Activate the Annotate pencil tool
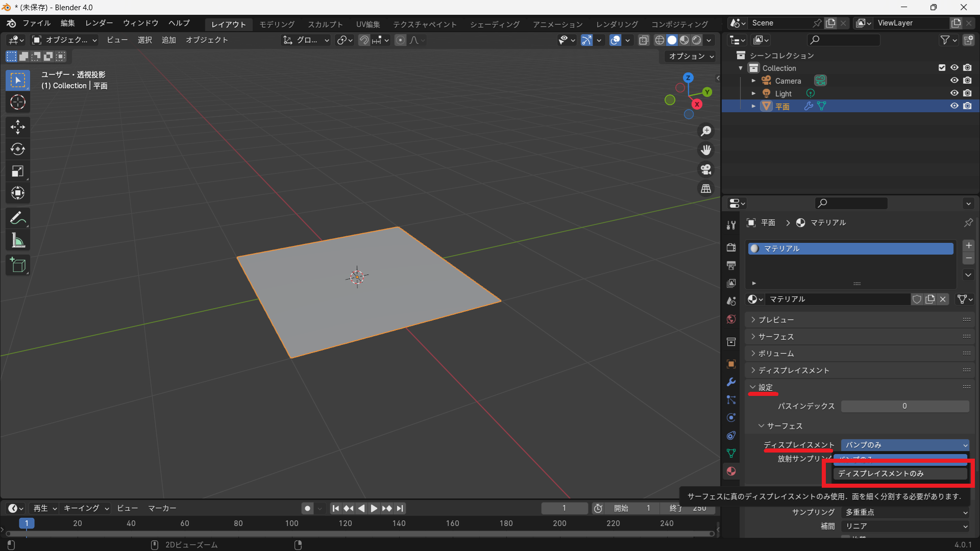Image resolution: width=980 pixels, height=551 pixels. point(18,218)
